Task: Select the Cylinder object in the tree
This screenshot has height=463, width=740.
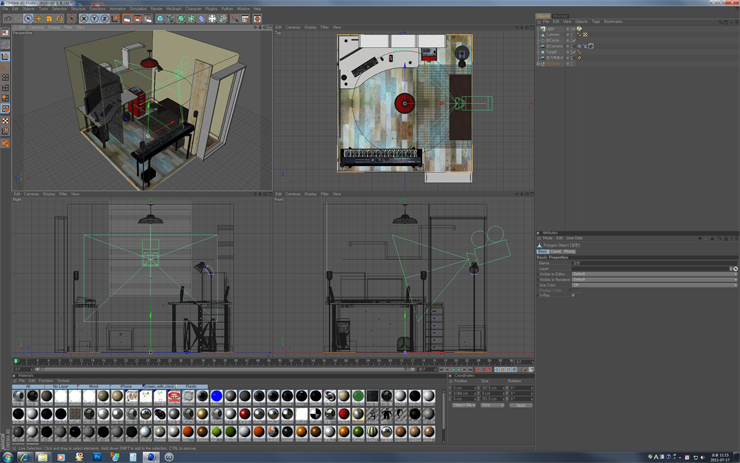Action: pyautogui.click(x=553, y=34)
